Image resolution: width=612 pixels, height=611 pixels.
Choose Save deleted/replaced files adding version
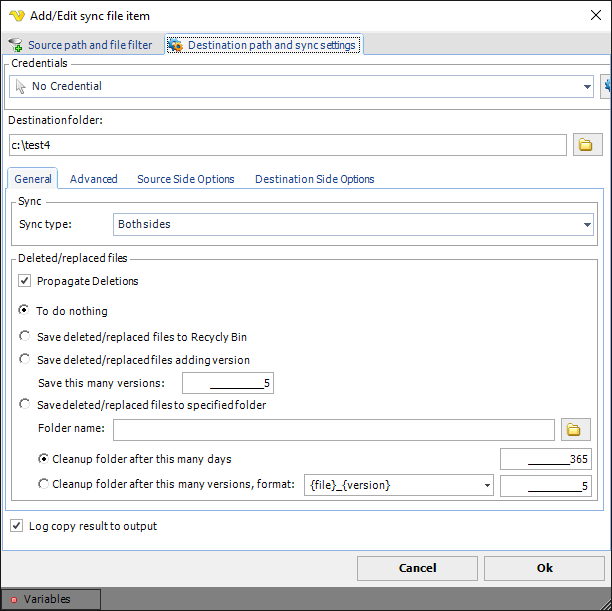(25, 359)
